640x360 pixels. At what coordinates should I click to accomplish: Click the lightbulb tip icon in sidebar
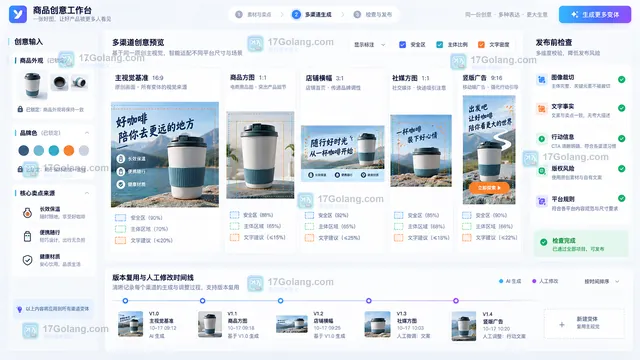(x=19, y=309)
